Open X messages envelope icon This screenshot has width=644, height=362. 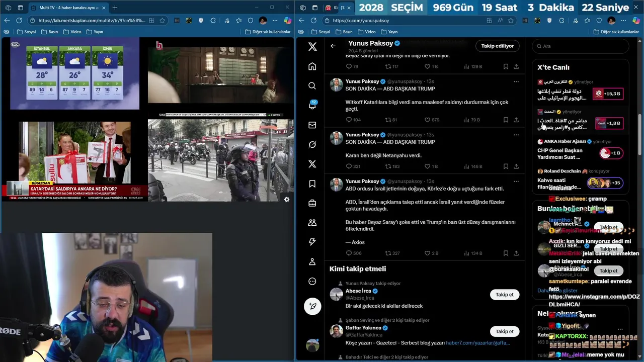click(x=312, y=125)
